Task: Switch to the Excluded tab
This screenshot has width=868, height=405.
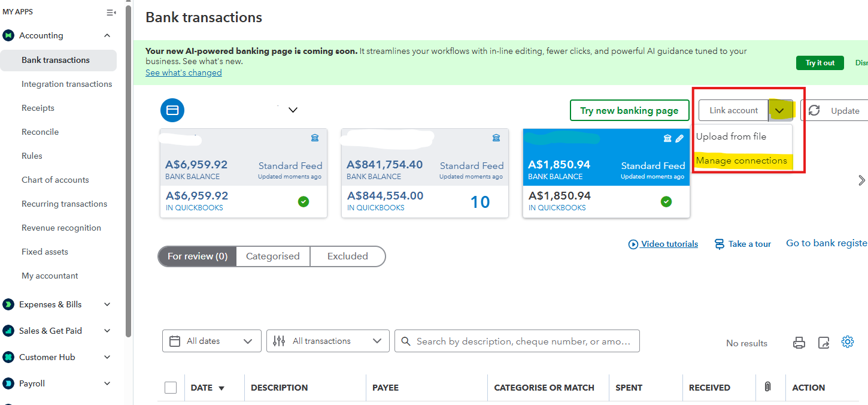Action: click(347, 256)
